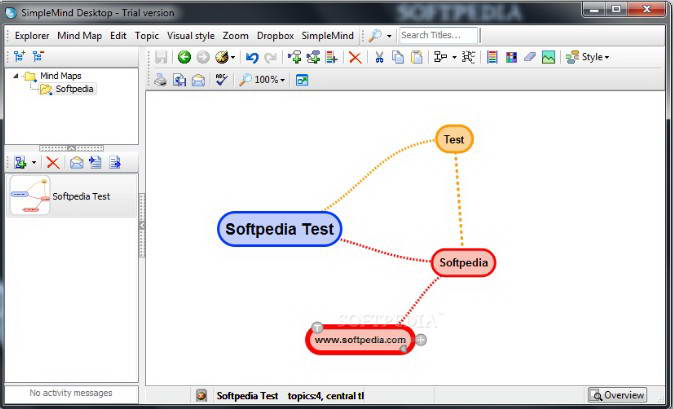Open the Explorer menu
The height and width of the screenshot is (409, 673).
point(32,36)
